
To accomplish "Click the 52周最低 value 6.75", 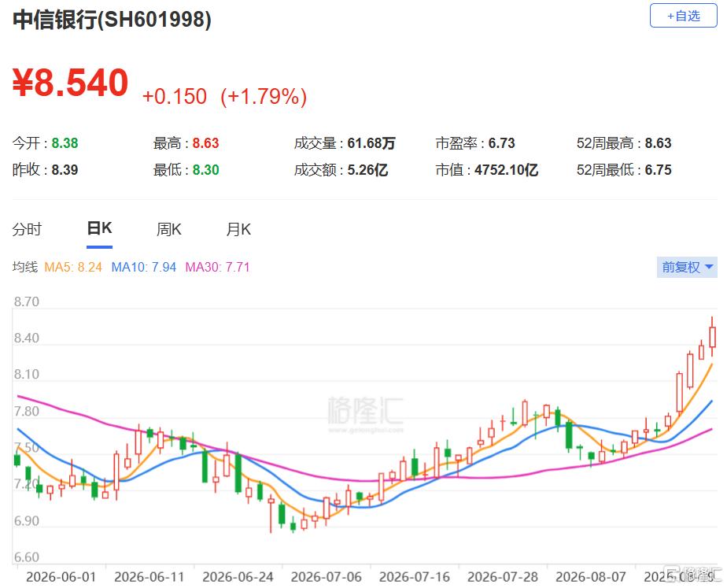I will [658, 170].
